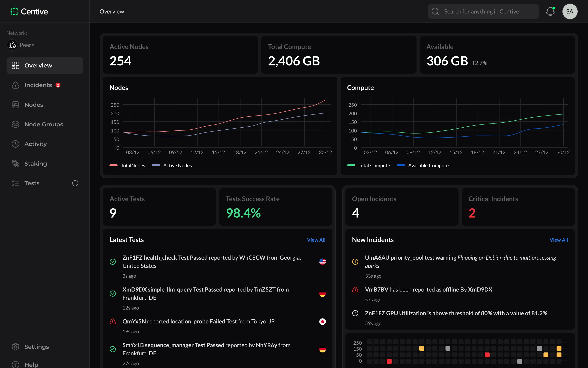
Task: Toggle the TotalNodes series in Nodes legend
Action: pyautogui.click(x=127, y=166)
